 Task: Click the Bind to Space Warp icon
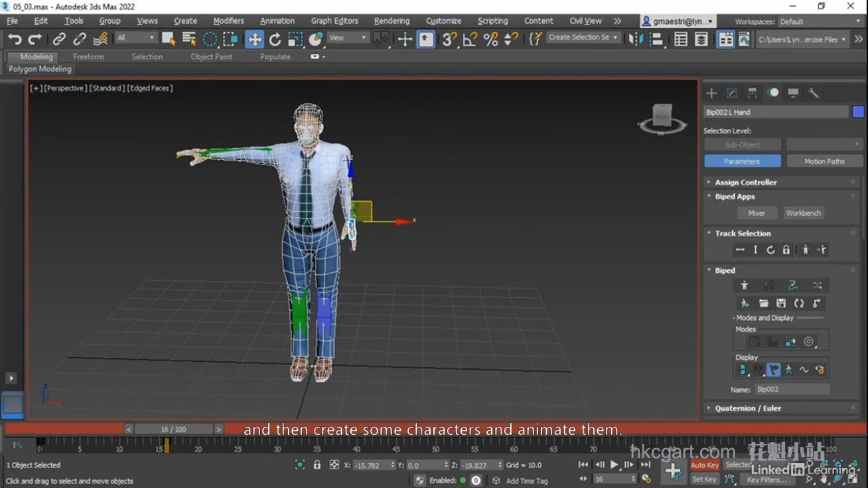(x=100, y=39)
